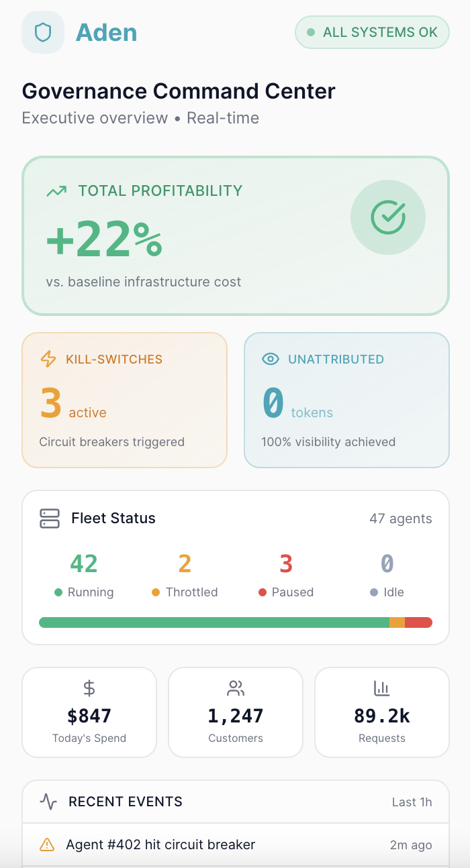Click the red Paused segment of fleet bar
Viewport: 470px width, 868px height.
418,622
